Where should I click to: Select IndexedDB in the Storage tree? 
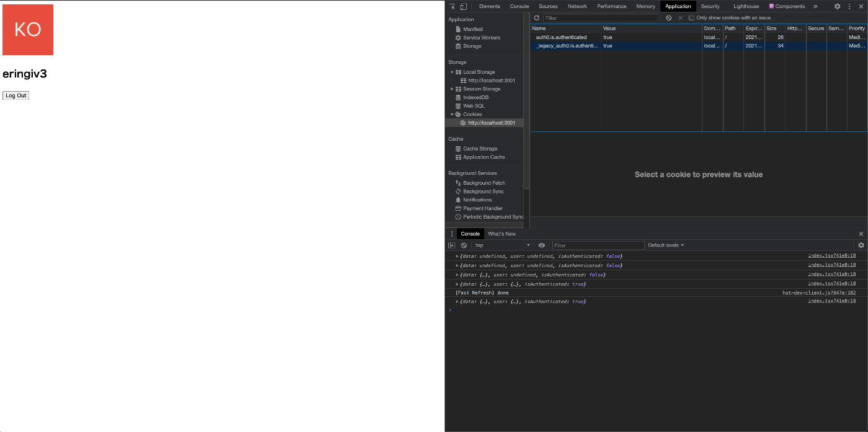(x=476, y=97)
